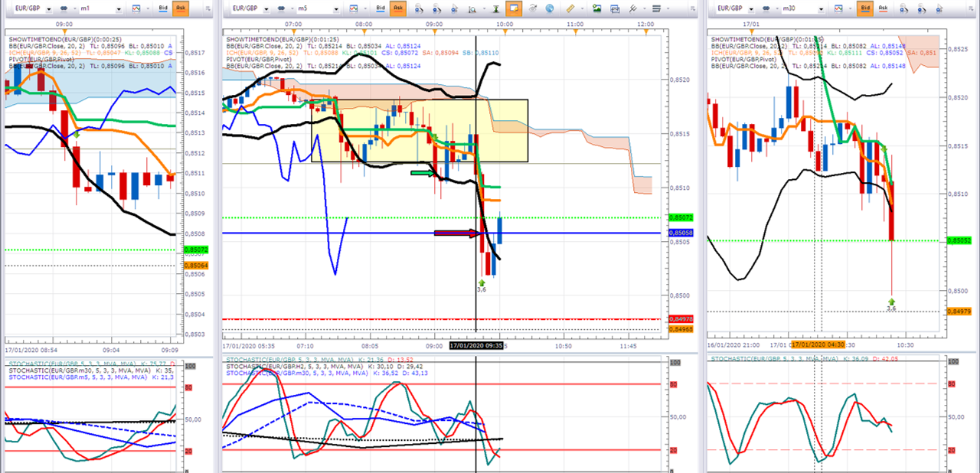
Task: Click the 0,85064 orange price label on m1 chart
Action: (x=197, y=265)
